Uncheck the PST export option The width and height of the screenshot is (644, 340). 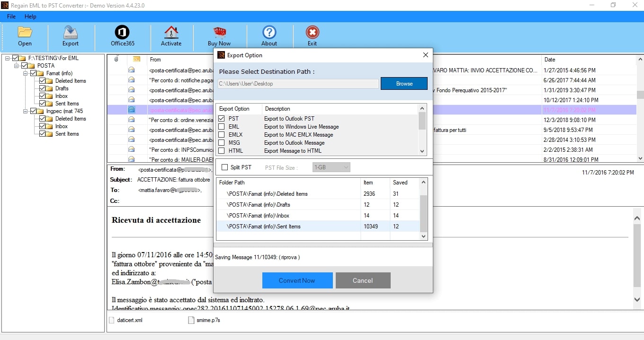click(222, 119)
